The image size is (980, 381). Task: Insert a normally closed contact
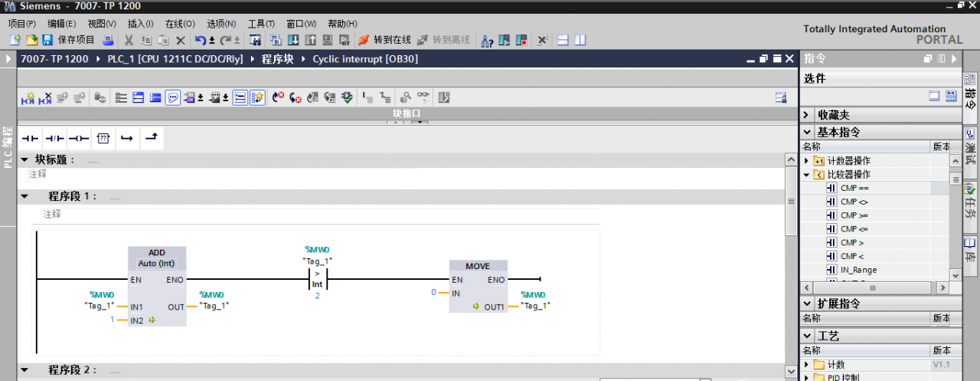tap(54, 139)
